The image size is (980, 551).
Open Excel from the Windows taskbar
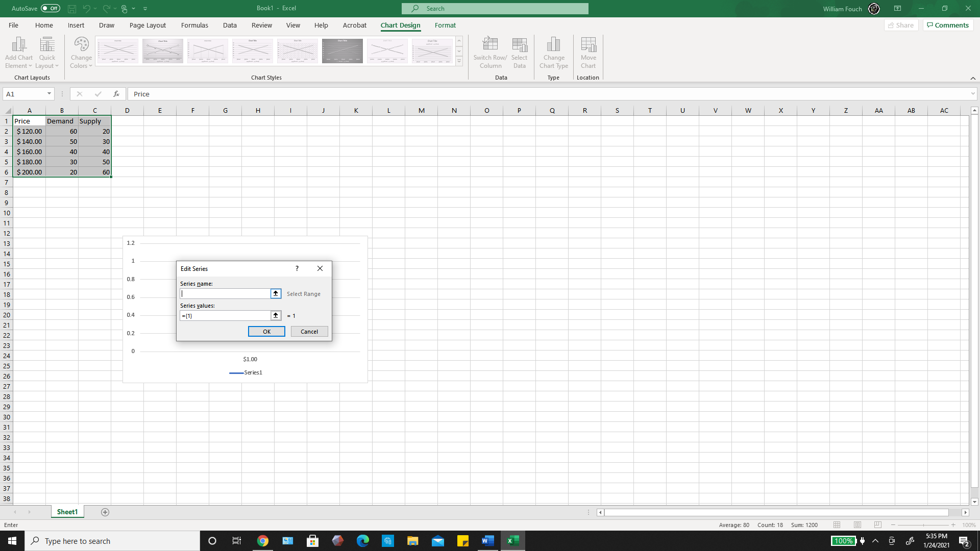(x=513, y=541)
